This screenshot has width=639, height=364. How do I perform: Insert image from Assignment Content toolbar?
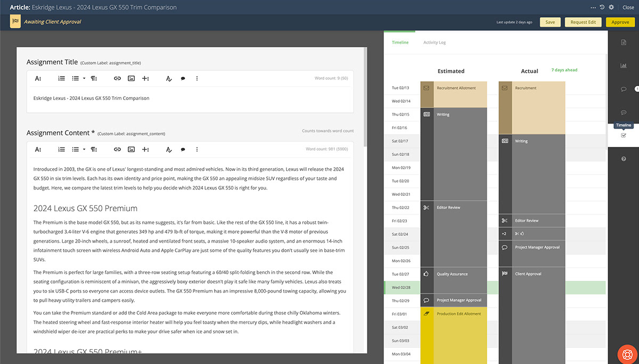[131, 150]
